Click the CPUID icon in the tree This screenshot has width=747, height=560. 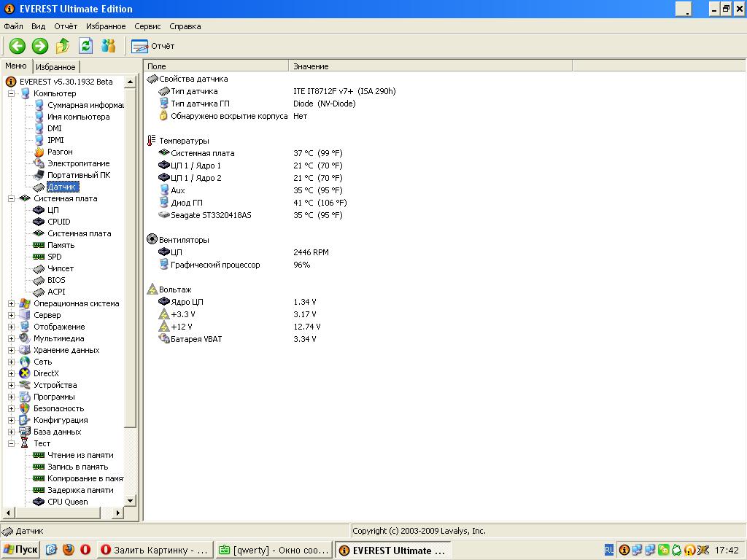click(39, 222)
